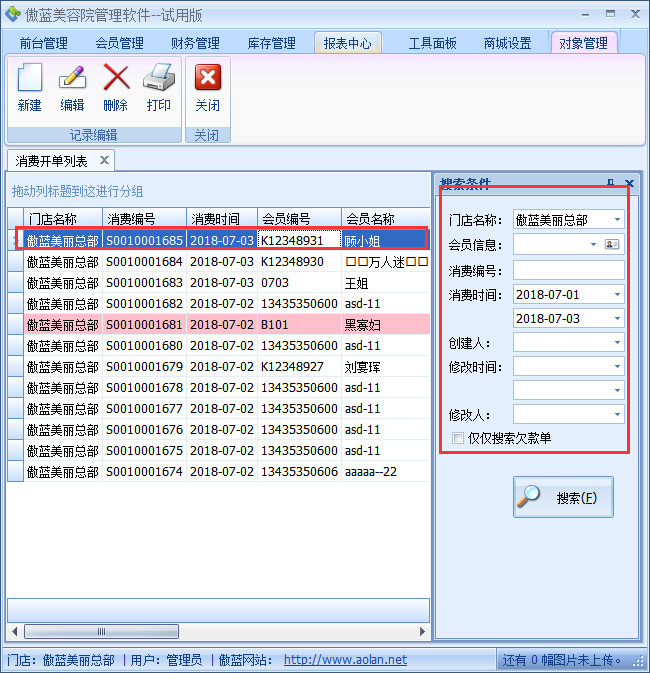
Task: Switch to the 会员管理 tab
Action: [119, 43]
